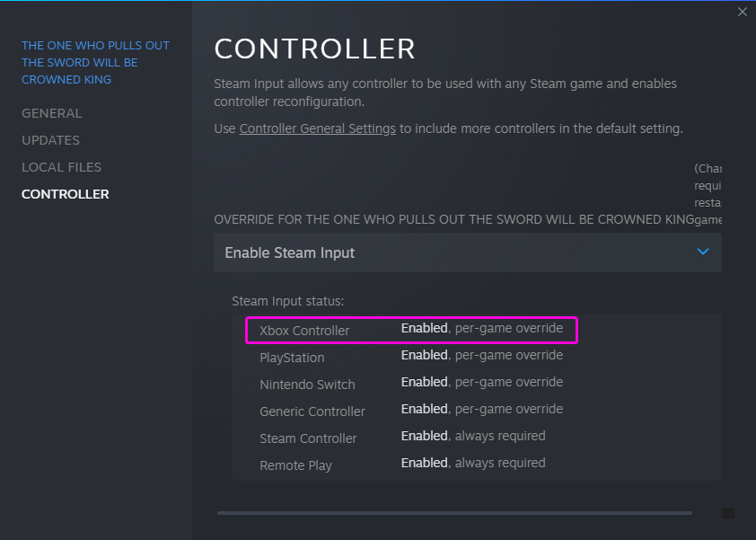Click the horizontal scrollbar at the bottom
Screen dimensions: 756x540
point(454,513)
